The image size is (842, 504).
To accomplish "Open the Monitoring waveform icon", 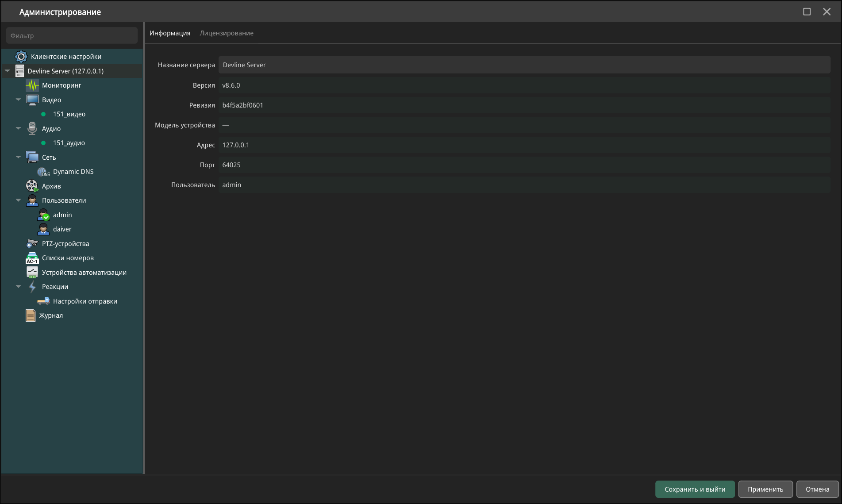I will tap(32, 85).
